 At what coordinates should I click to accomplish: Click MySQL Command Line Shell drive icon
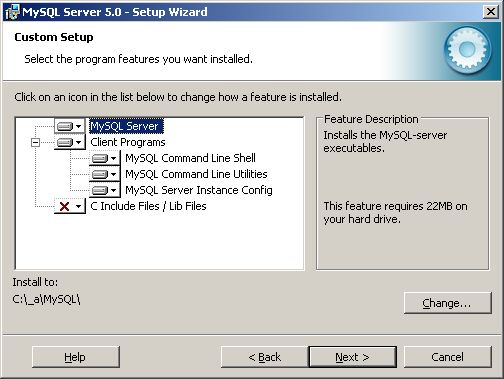[100, 158]
